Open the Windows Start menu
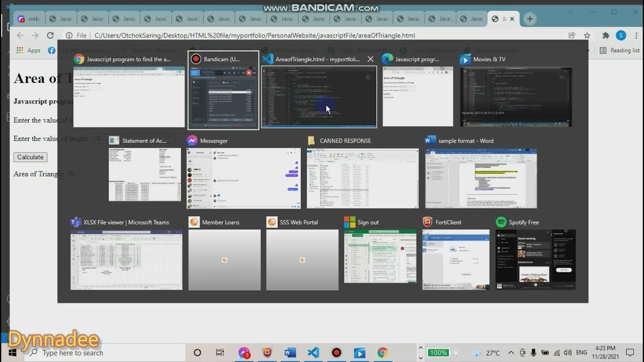This screenshot has width=644, height=362. (x=12, y=352)
